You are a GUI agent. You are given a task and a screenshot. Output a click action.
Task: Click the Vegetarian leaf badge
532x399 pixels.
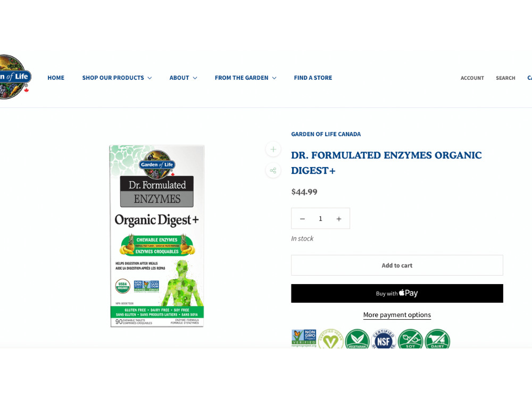358,339
